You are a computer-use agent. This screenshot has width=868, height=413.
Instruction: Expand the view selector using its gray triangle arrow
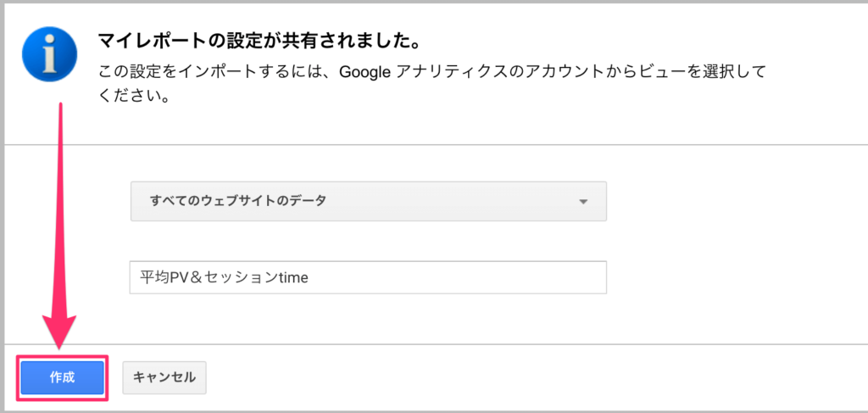(582, 202)
